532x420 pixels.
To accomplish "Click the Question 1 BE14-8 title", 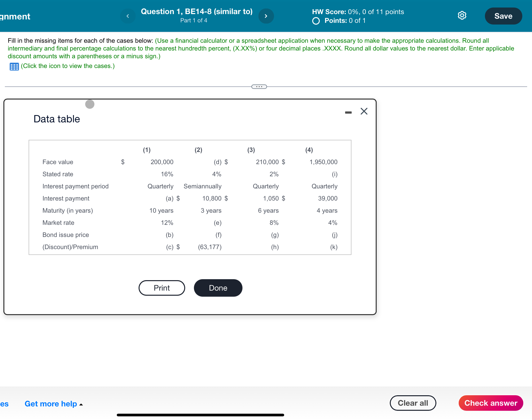I will (196, 12).
